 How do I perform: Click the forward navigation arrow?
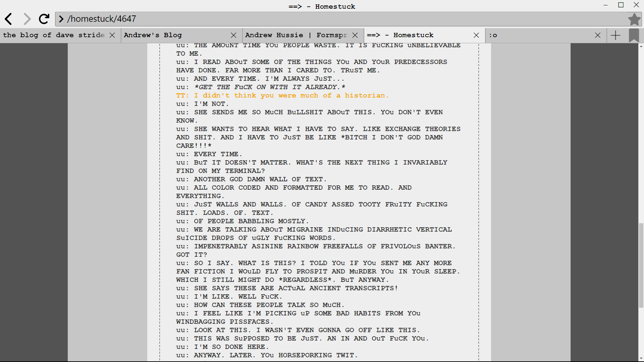click(27, 19)
